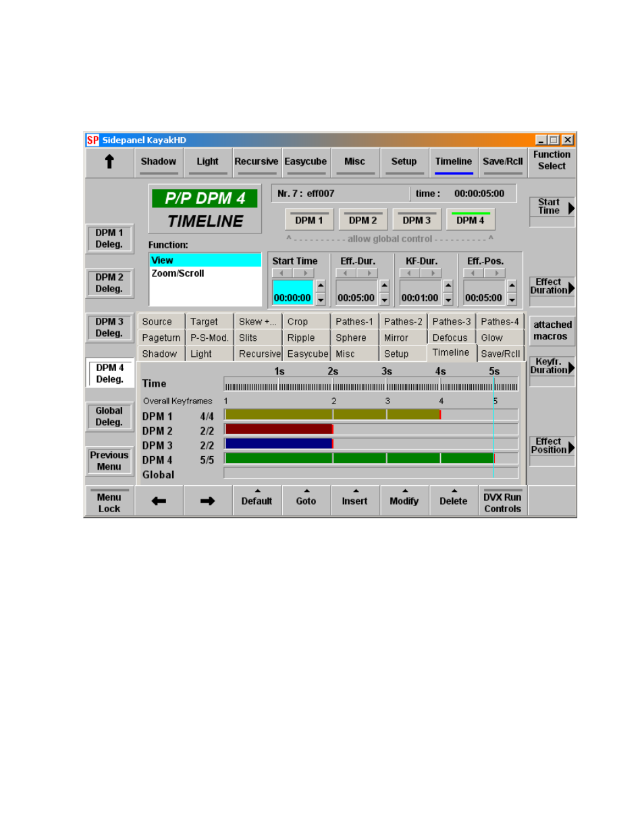Image resolution: width=644 pixels, height=828 pixels.
Task: Click the large up arrow beside Shadow
Action: pos(109,162)
